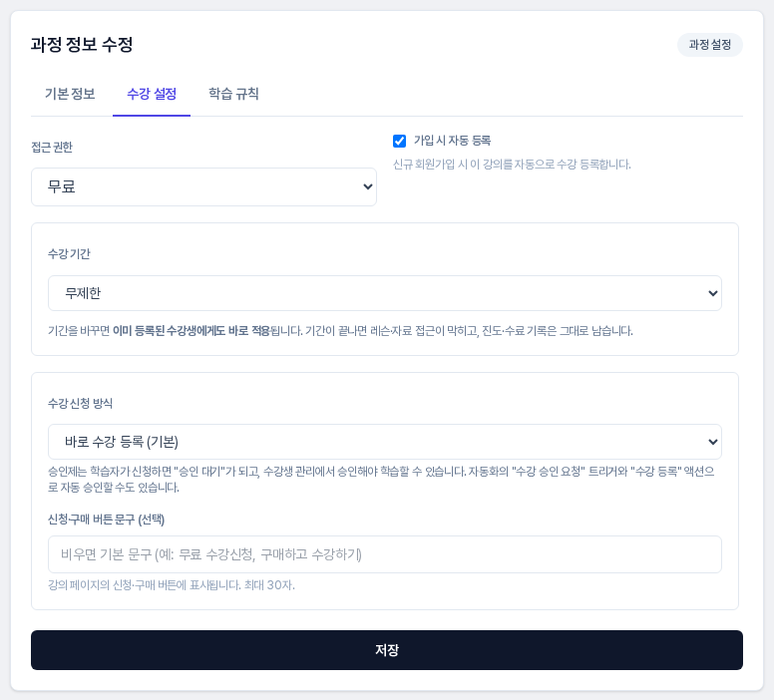Click the 과정 정보 수정 heading
Image resolution: width=774 pixels, height=700 pixels.
click(82, 45)
